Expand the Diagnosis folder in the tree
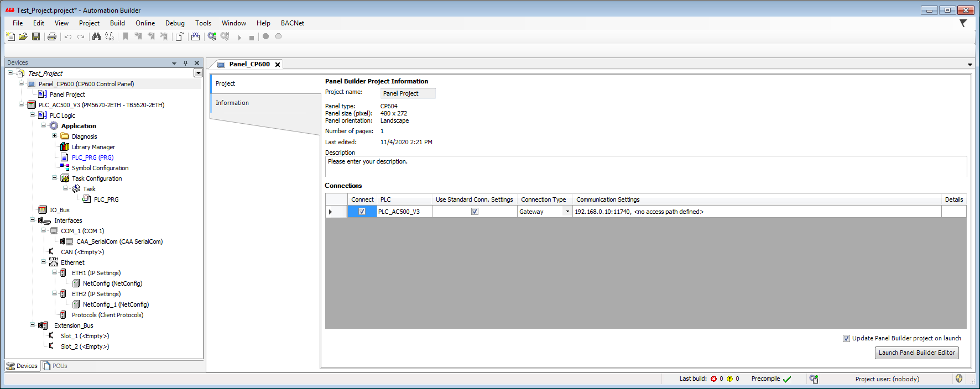980x389 pixels. [54, 136]
